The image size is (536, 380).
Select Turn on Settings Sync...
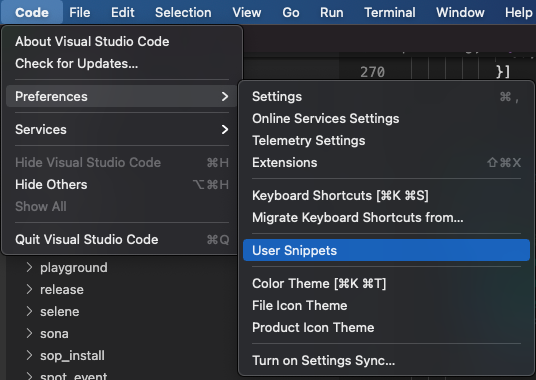[386, 361]
